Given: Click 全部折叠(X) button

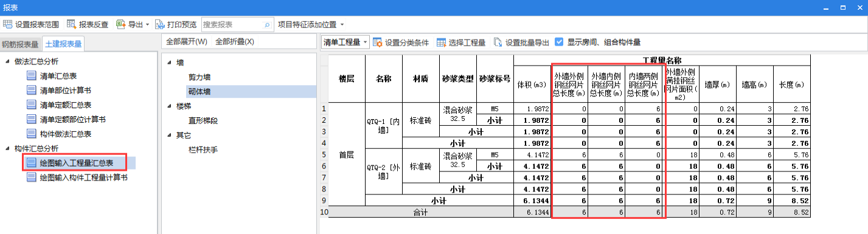Looking at the screenshot, I should click(235, 42).
